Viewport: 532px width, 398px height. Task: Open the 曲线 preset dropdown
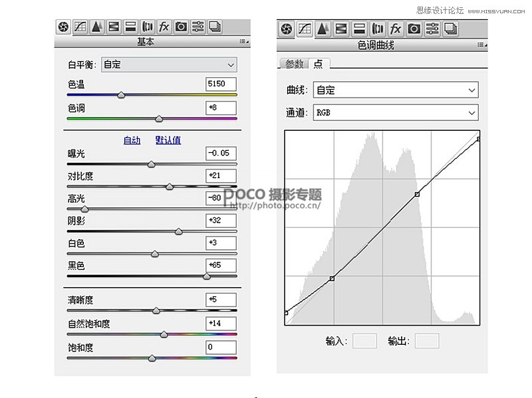tap(396, 90)
